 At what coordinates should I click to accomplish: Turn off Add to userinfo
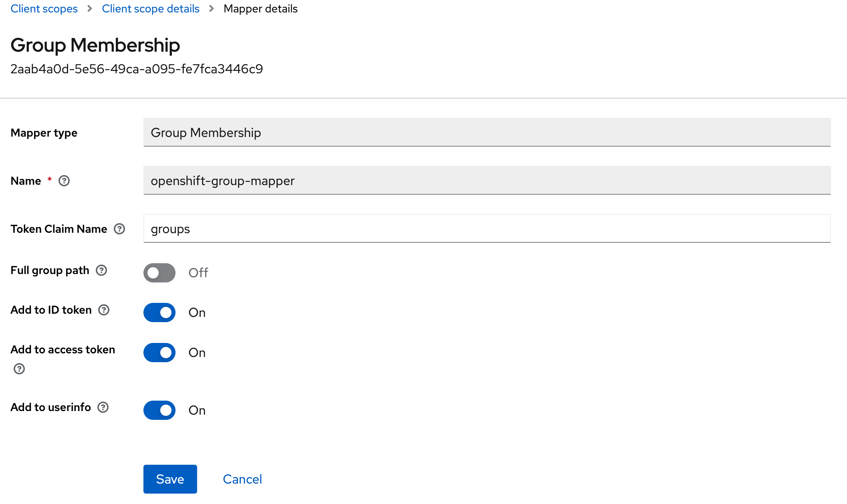pyautogui.click(x=159, y=410)
